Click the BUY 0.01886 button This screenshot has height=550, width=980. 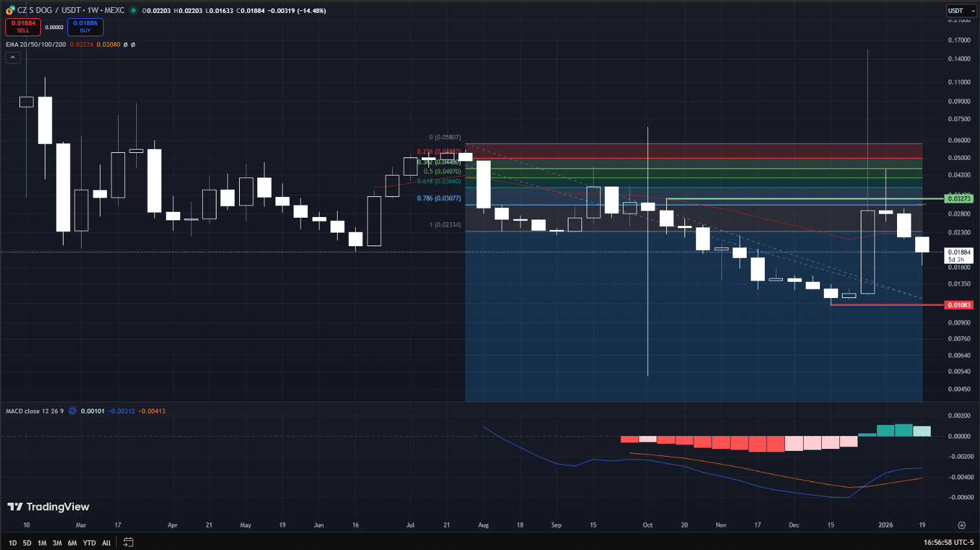coord(86,27)
